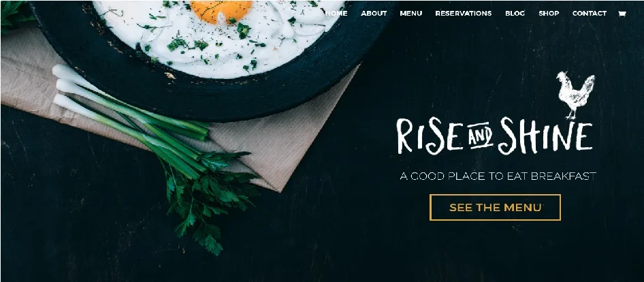Screen dimensions: 644x282
Task: Go to the HOME page
Action: pos(336,14)
